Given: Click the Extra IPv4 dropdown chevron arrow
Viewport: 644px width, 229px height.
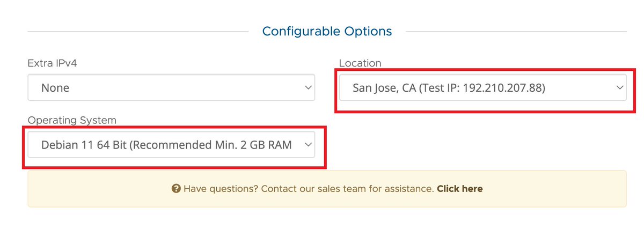Looking at the screenshot, I should click(308, 87).
